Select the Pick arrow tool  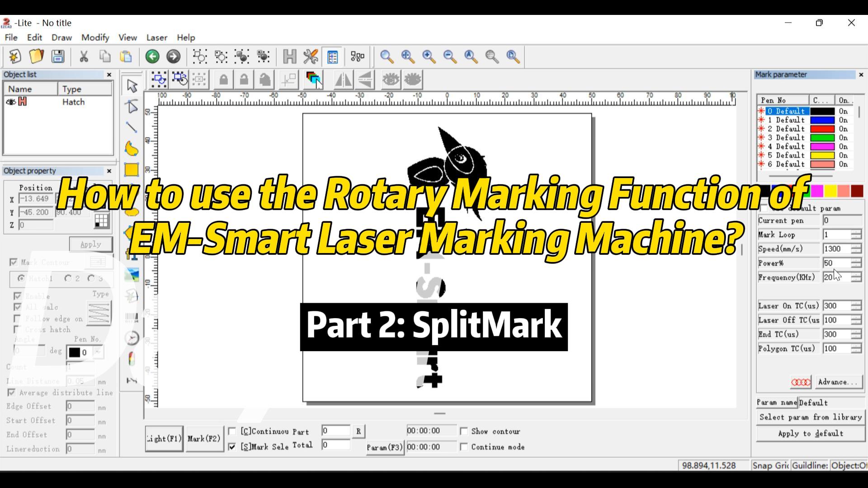(132, 85)
